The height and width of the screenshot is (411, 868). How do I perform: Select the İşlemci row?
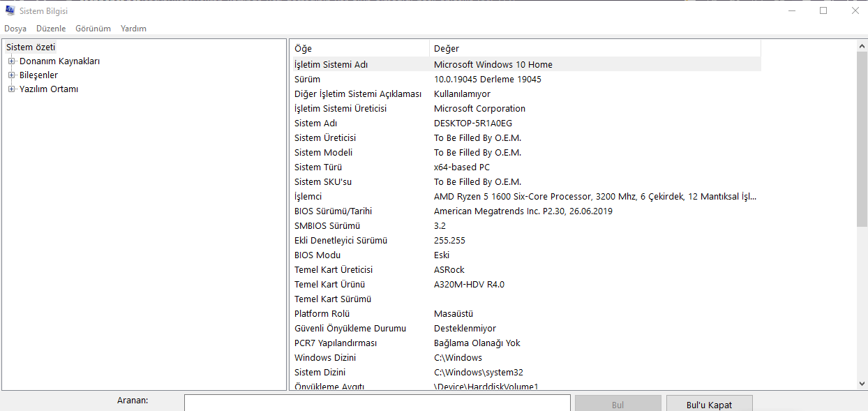tap(523, 197)
